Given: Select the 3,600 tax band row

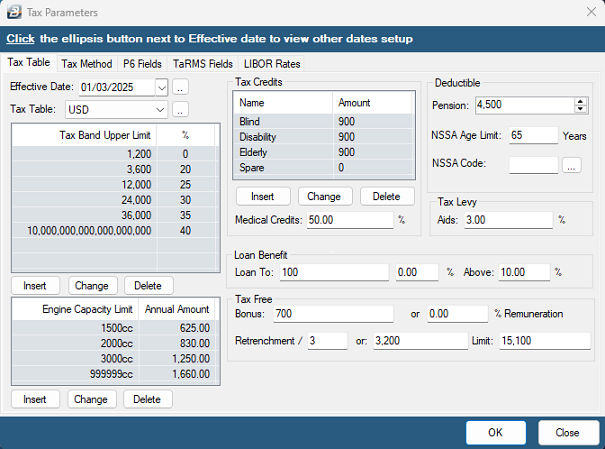Looking at the screenshot, I should (x=115, y=169).
